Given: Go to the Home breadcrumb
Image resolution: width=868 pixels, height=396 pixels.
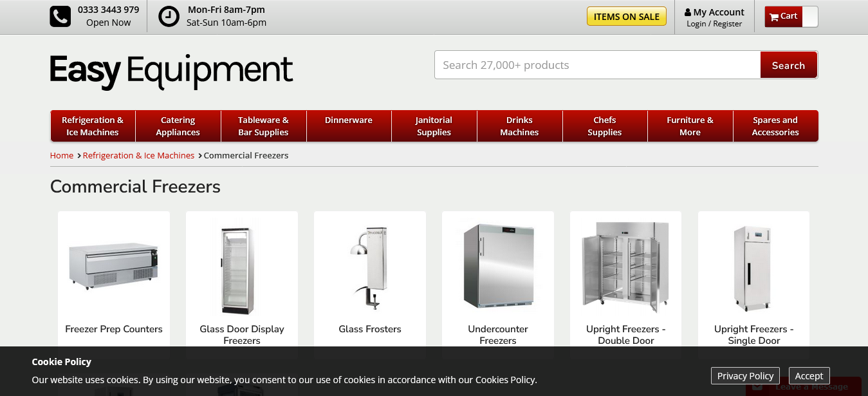Looking at the screenshot, I should pyautogui.click(x=62, y=155).
